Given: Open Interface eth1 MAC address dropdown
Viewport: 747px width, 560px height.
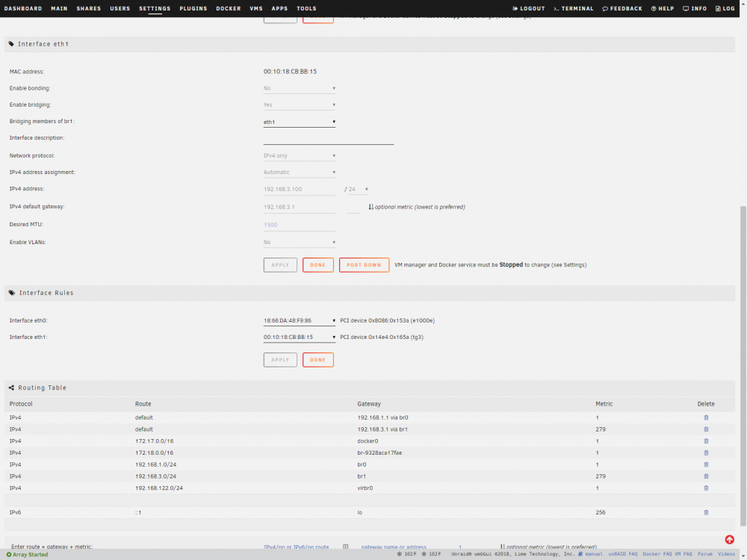Looking at the screenshot, I should point(300,337).
